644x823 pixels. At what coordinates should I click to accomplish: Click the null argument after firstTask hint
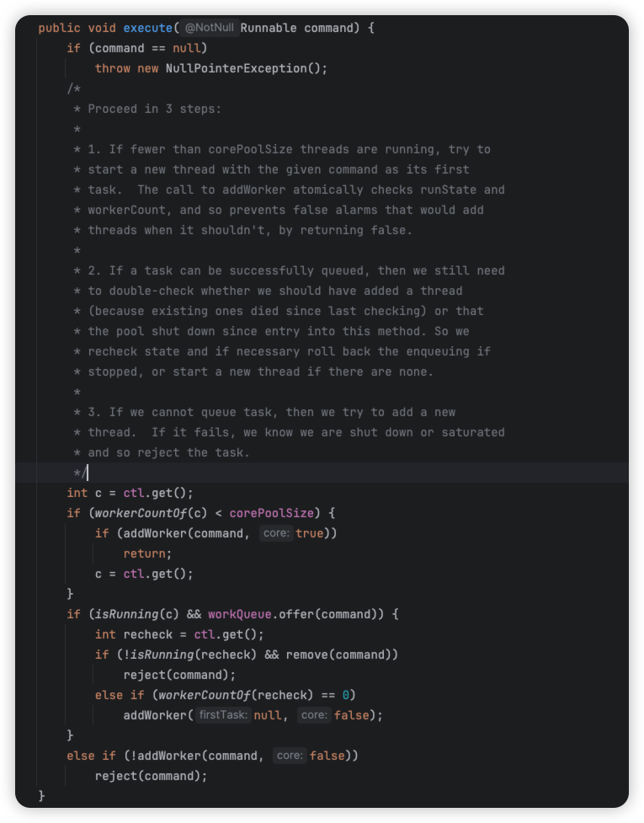(x=268, y=715)
